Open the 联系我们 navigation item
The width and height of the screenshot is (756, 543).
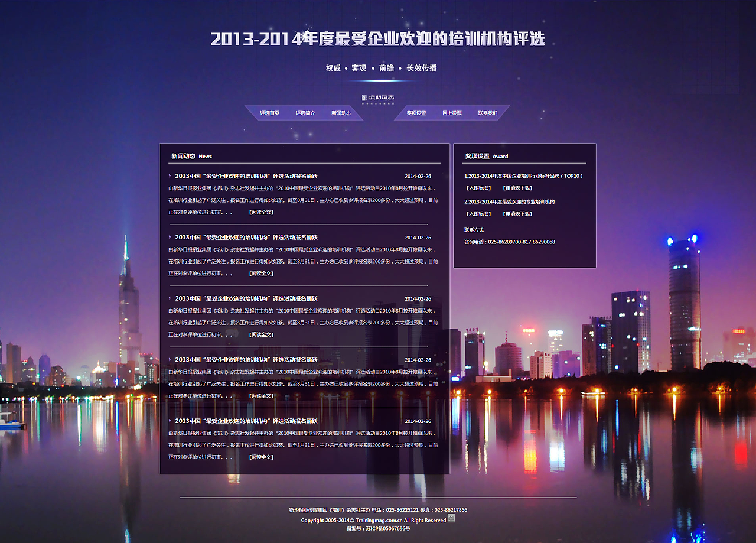pos(489,112)
